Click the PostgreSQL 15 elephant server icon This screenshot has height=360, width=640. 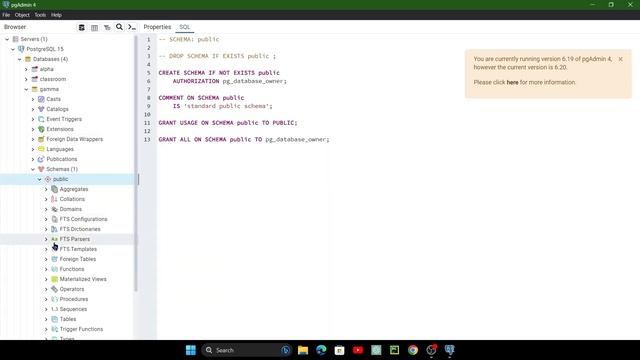coord(21,49)
